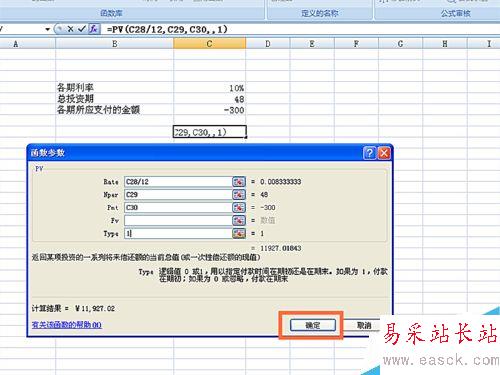Click the 计算结果 ¥11,927.02 text
Screen dimensions: 500x375
73,309
